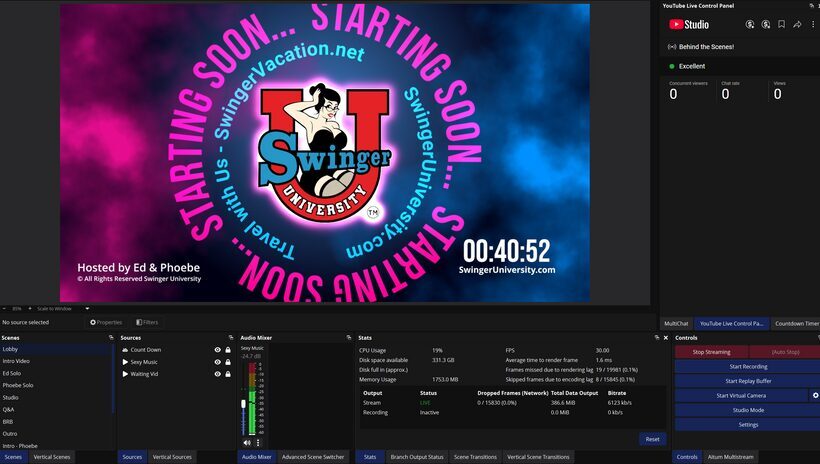Viewport: 820px width, 464px height.
Task: Switch to the Countdown Timer tab
Action: 796,323
